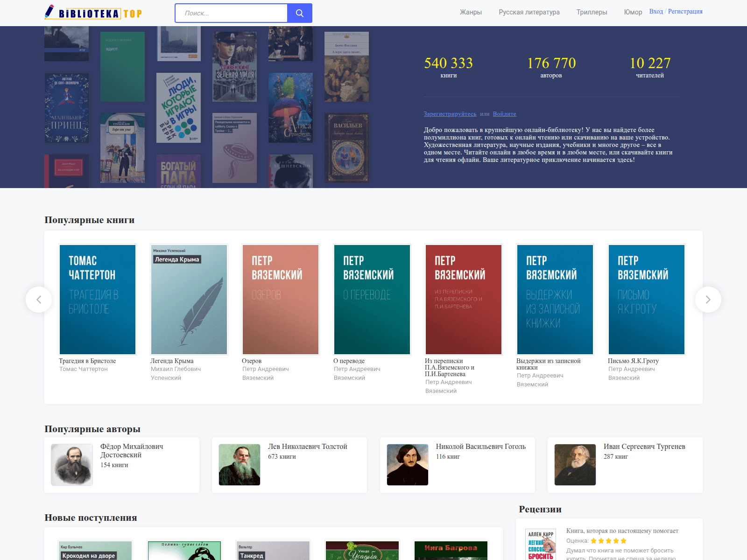Viewport: 747px width, 560px height.
Task: Click Гоголь author portrait
Action: coord(408,465)
